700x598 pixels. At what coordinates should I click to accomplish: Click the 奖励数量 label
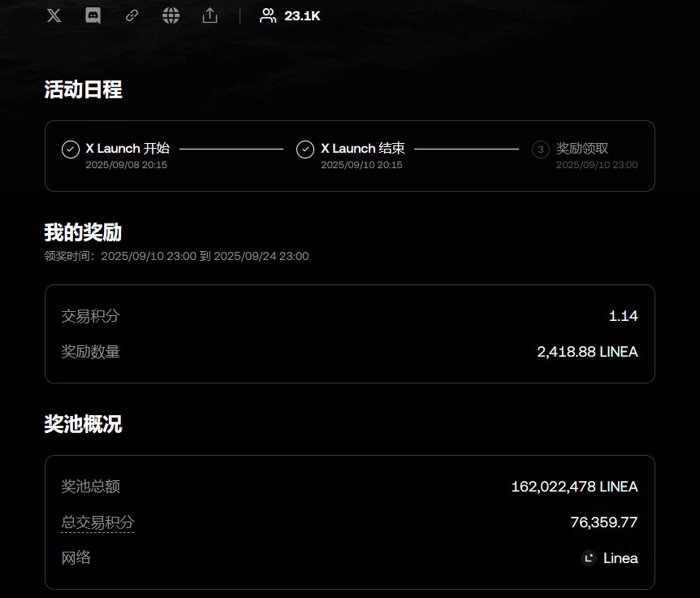[91, 352]
